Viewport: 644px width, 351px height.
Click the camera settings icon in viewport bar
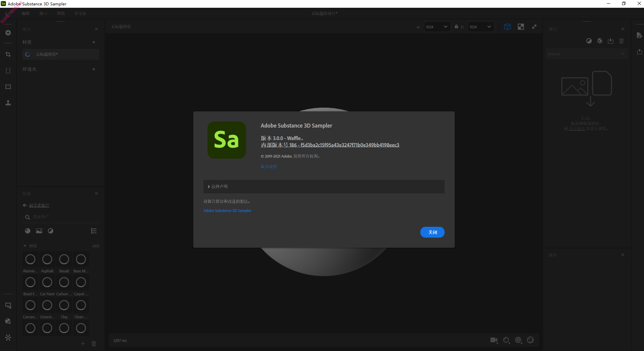click(x=494, y=340)
